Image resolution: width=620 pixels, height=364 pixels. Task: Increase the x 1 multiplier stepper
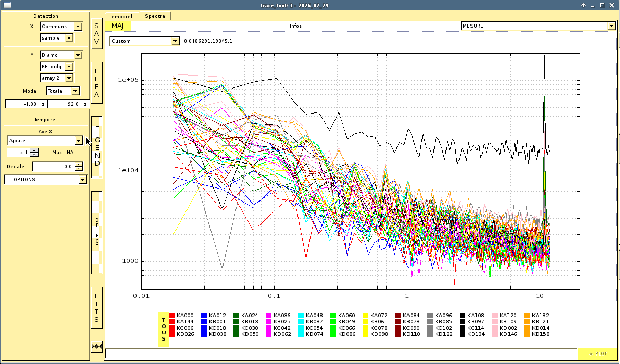(34, 150)
